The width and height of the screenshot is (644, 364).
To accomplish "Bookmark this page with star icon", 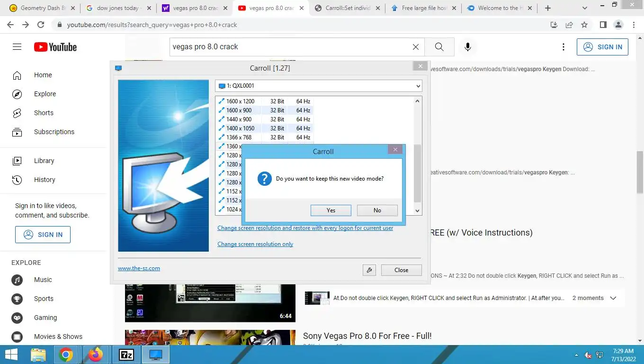I will click(x=584, y=25).
